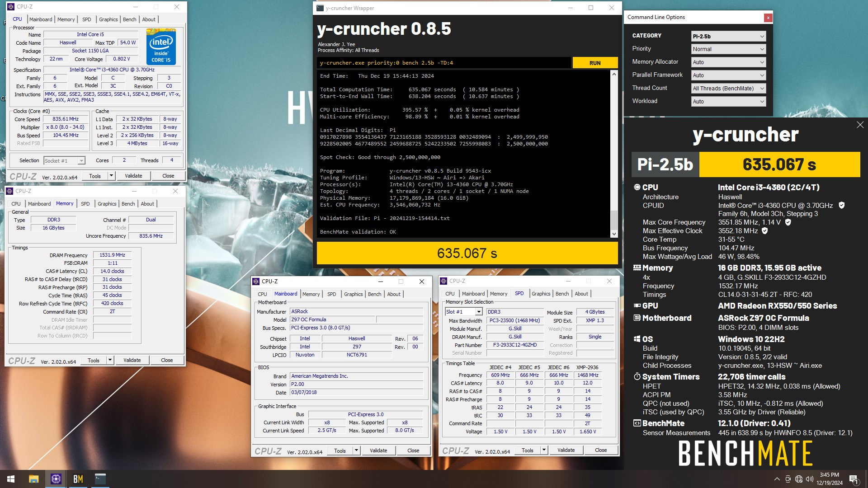The height and width of the screenshot is (488, 868).
Task: Click the DRAM Frequency 1531.9 MHz value
Action: (112, 255)
